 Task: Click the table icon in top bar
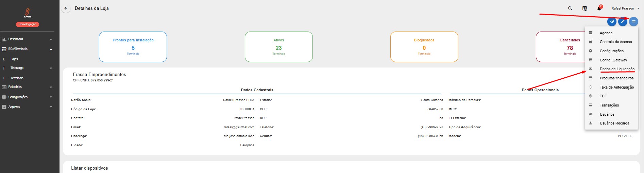click(x=585, y=8)
